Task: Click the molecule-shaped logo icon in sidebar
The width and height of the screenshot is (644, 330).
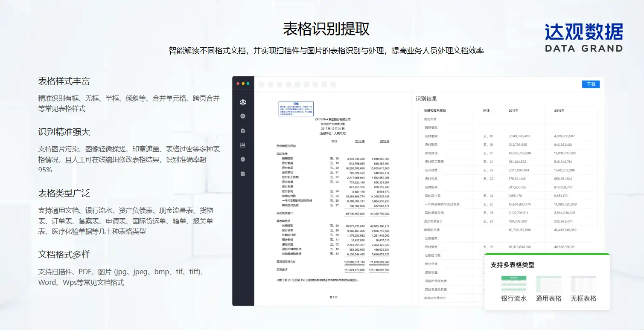Action: (x=243, y=102)
